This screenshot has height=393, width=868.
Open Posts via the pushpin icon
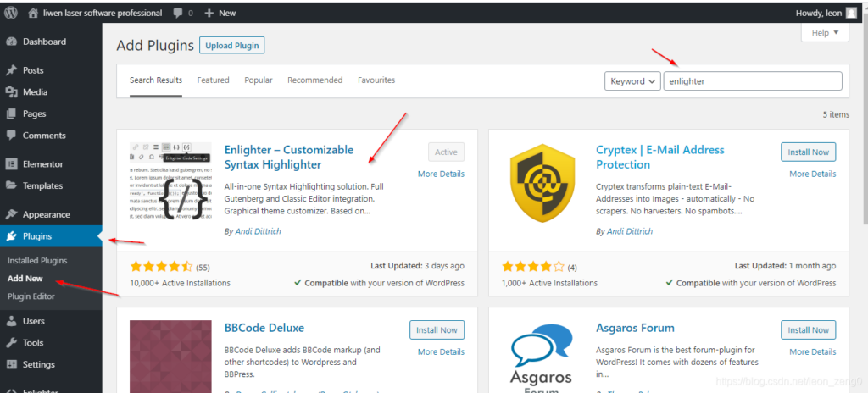tap(12, 70)
